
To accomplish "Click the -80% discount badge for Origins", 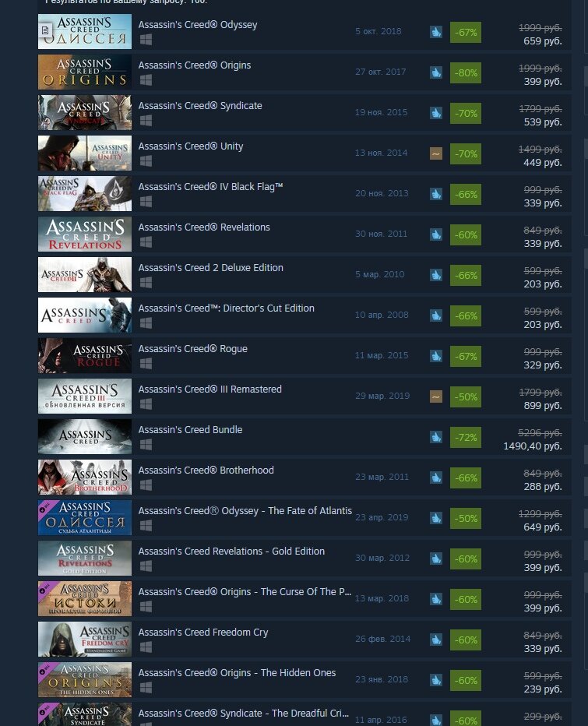I will tap(466, 72).
